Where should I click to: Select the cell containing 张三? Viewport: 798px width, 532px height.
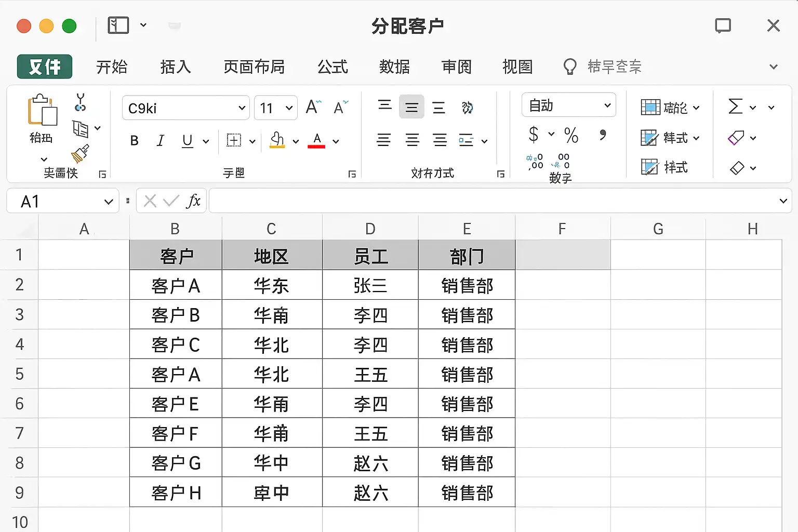370,285
